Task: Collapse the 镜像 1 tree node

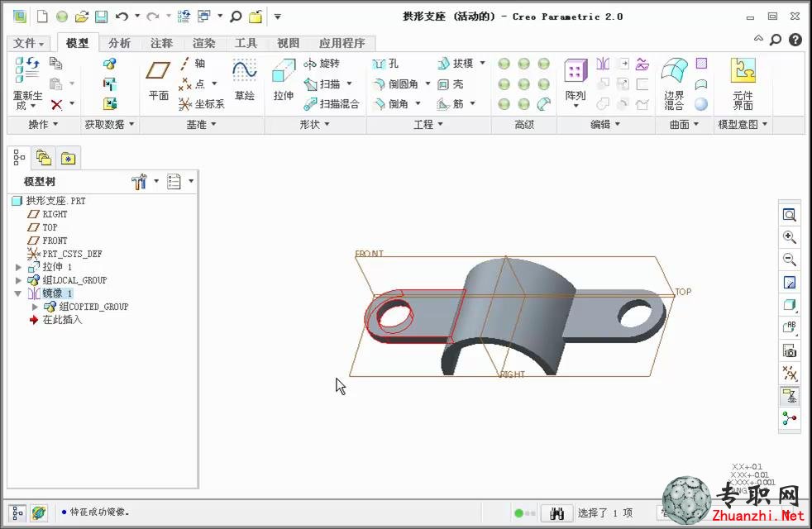Action: coord(18,293)
